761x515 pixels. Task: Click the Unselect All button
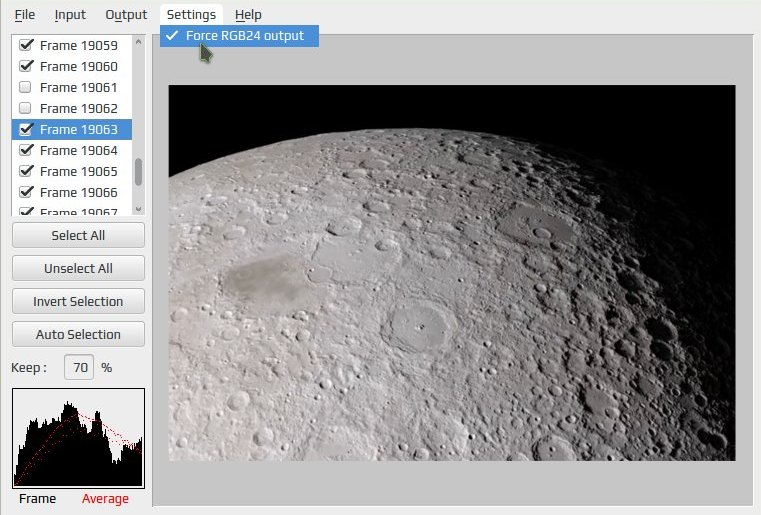click(x=78, y=268)
